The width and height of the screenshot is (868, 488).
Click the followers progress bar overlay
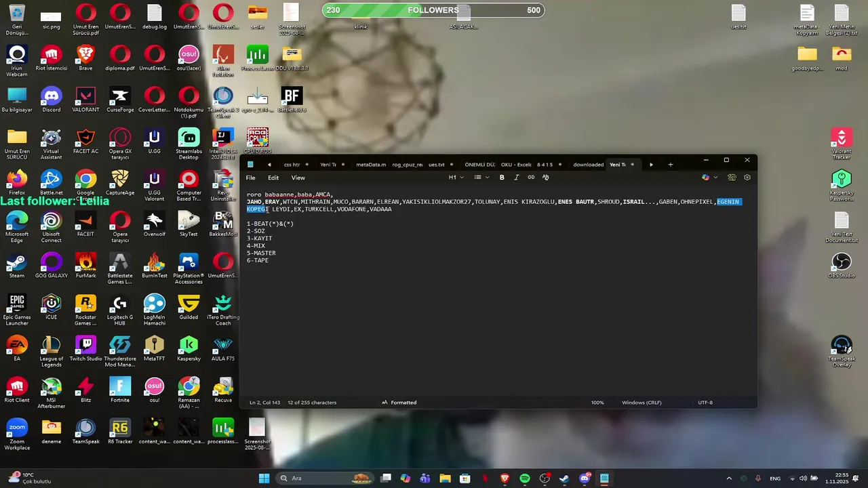point(433,10)
